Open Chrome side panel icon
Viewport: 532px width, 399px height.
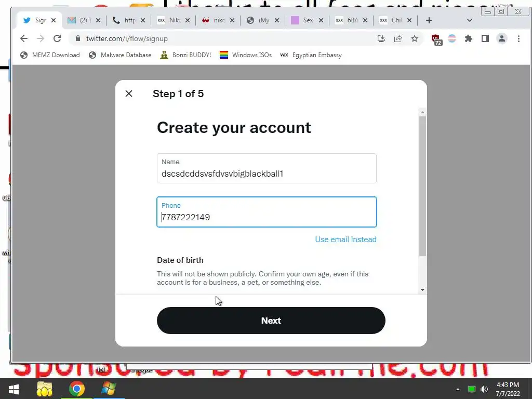pyautogui.click(x=485, y=38)
